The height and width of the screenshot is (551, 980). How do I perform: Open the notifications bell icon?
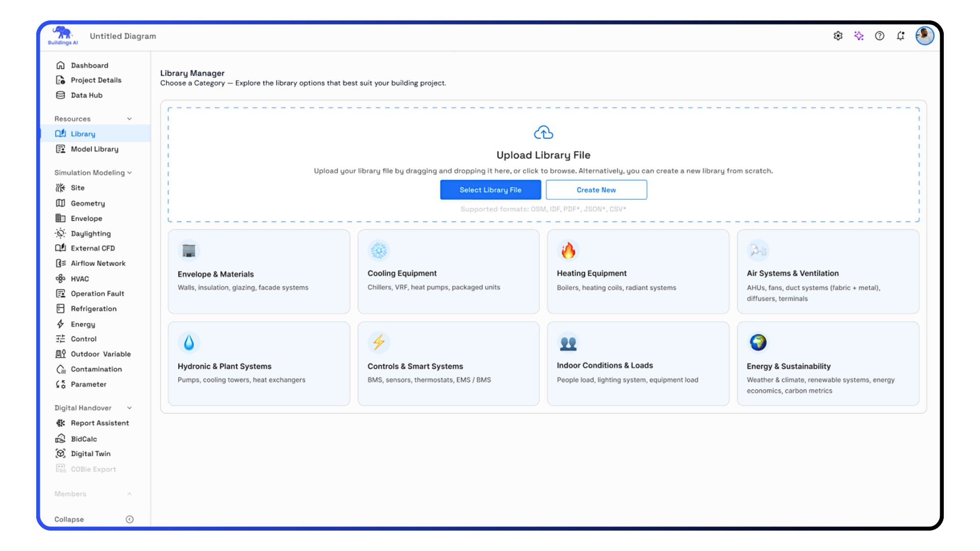click(x=900, y=36)
